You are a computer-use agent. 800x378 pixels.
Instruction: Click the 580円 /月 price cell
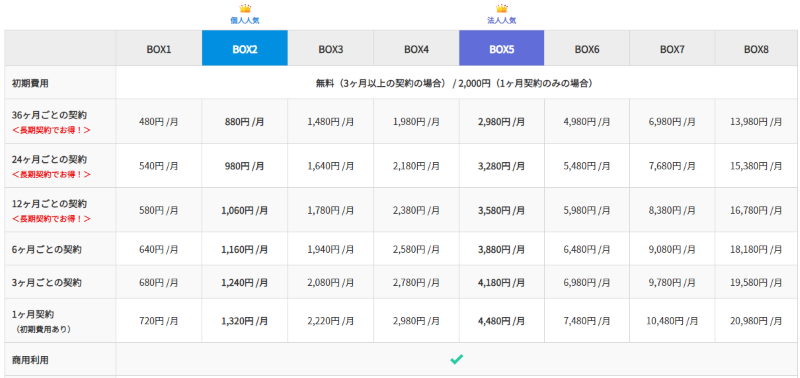tap(159, 210)
